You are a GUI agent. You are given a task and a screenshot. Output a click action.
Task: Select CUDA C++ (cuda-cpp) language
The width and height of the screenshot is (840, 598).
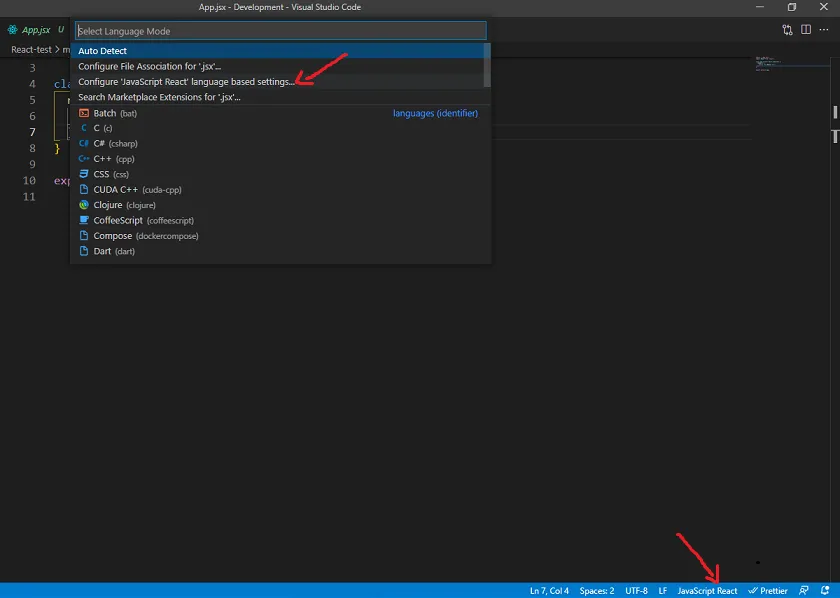coord(277,190)
